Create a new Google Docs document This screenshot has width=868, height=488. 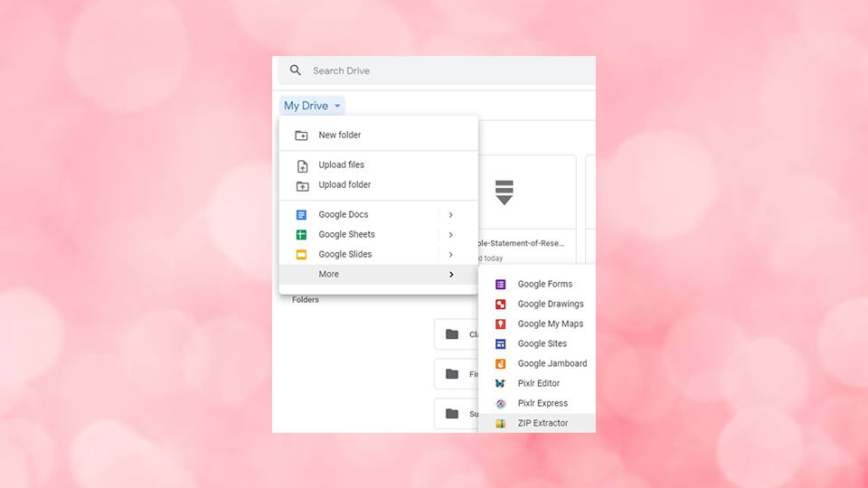pyautogui.click(x=378, y=215)
